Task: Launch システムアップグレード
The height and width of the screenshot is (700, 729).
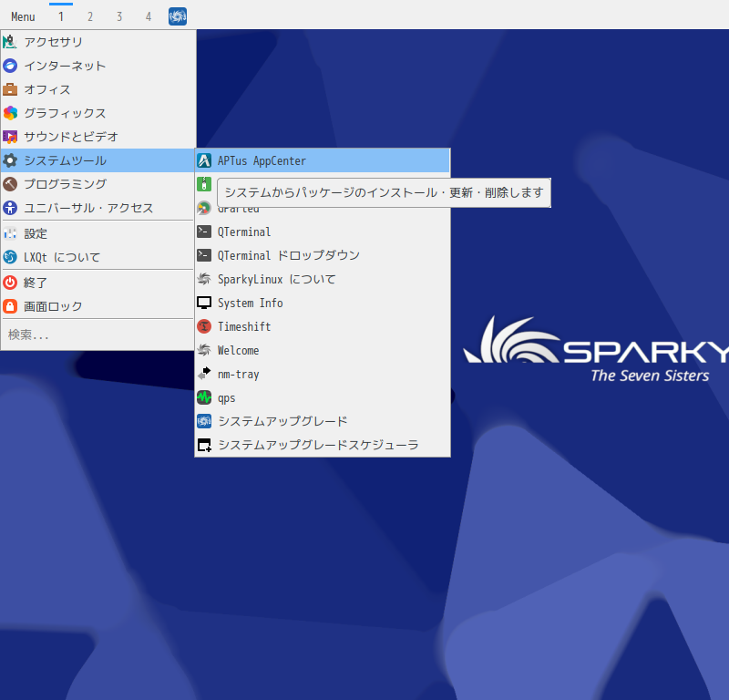Action: [323, 421]
